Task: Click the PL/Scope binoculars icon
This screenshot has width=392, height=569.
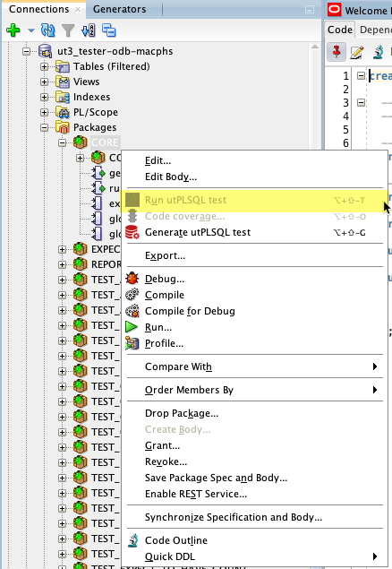Action: click(63, 112)
